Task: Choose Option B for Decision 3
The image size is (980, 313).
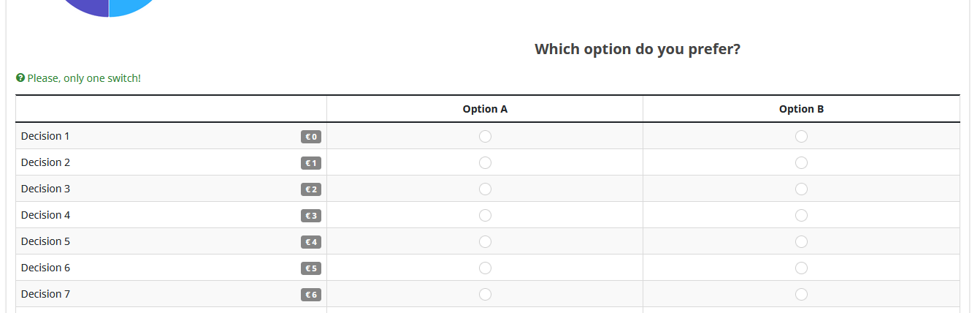Action: (x=801, y=189)
